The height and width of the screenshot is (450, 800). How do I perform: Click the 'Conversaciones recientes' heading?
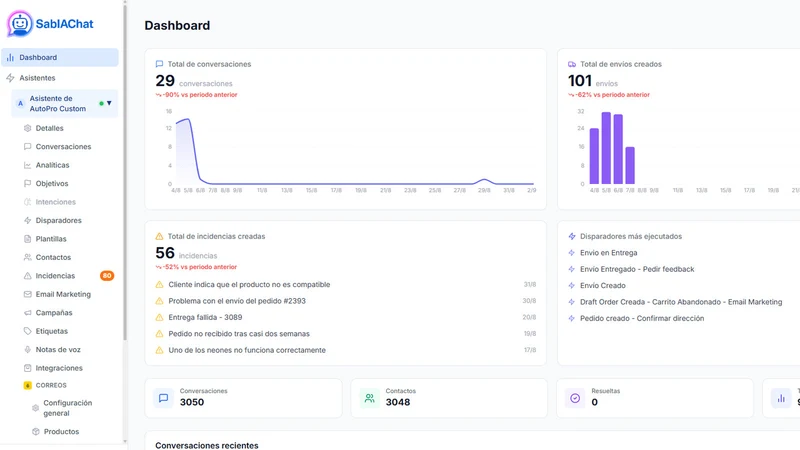[x=207, y=445]
